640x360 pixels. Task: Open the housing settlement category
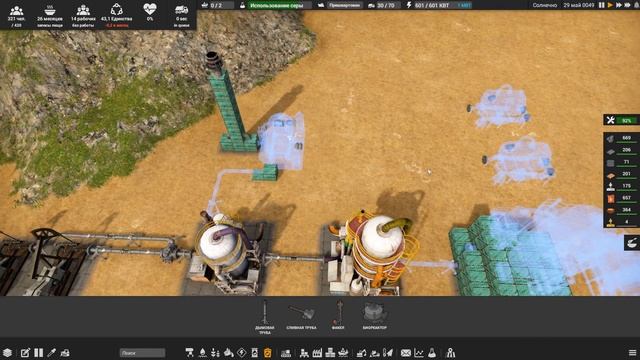(x=286, y=353)
